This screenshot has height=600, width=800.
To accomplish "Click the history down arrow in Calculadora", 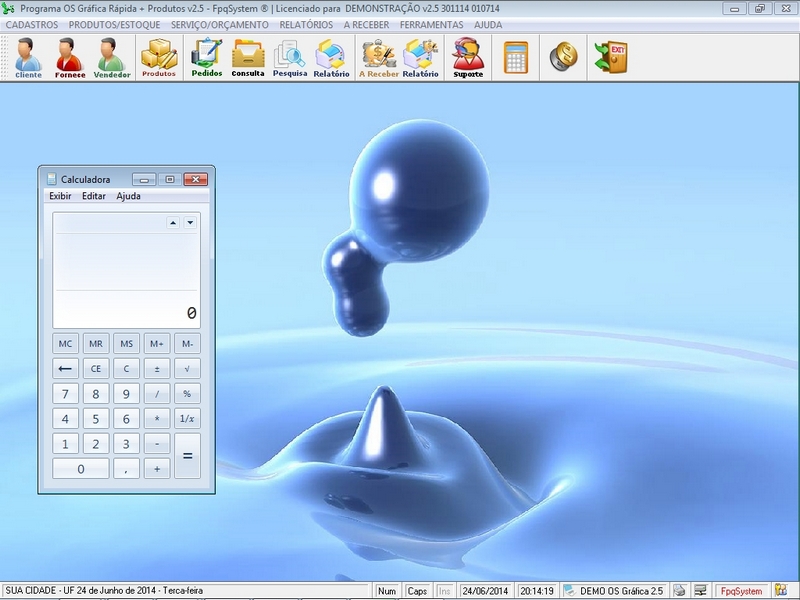I will click(x=190, y=222).
